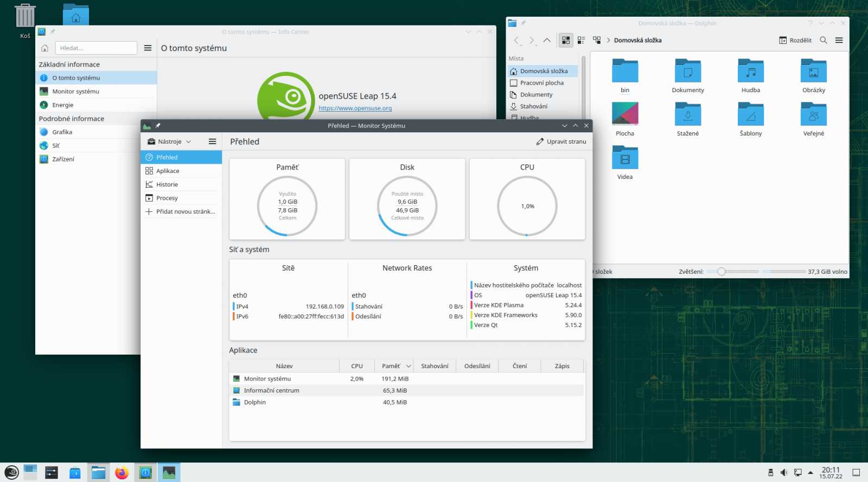Open Dolphin hamburger menu
This screenshot has width=868, height=482.
click(x=839, y=40)
